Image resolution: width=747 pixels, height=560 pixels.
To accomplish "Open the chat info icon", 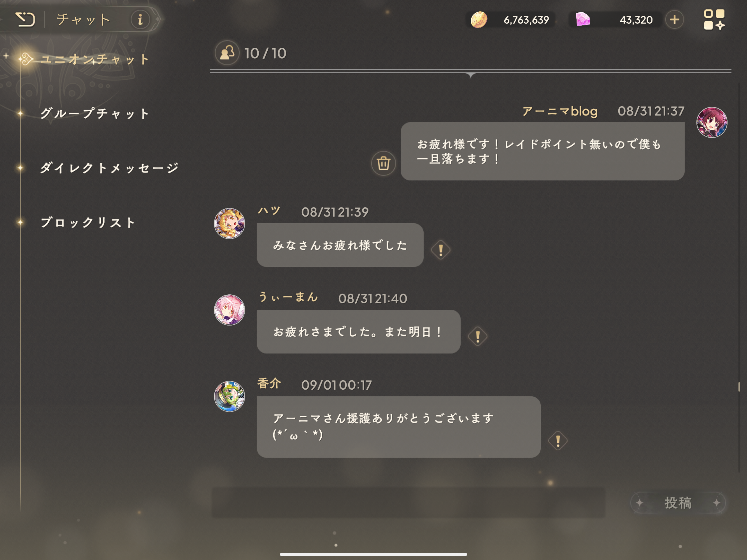I will tap(140, 19).
